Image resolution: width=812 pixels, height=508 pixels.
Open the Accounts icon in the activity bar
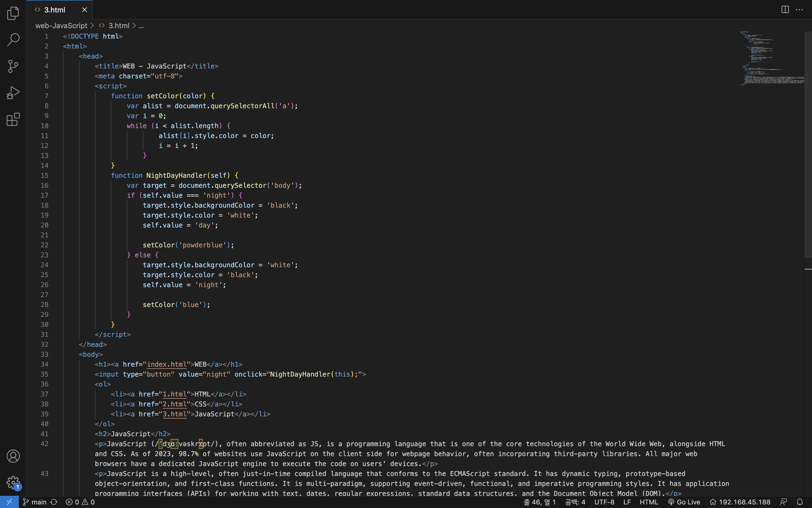[x=13, y=456]
